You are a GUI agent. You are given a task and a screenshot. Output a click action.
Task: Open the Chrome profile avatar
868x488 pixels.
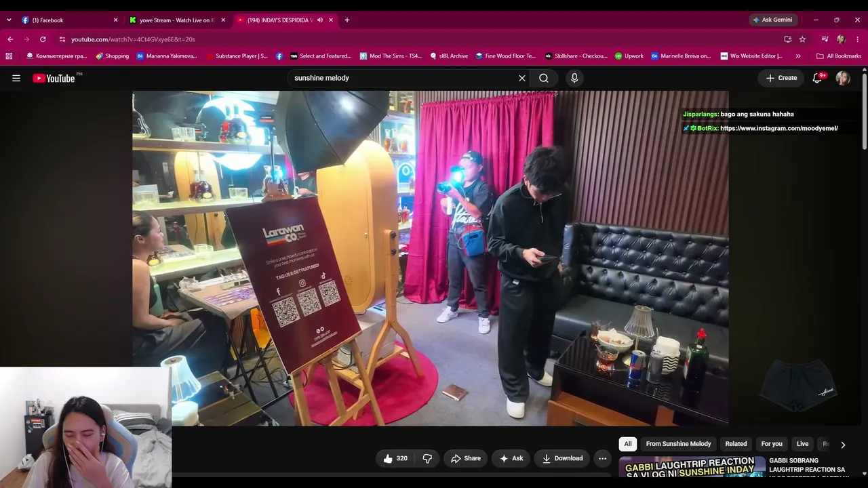click(x=841, y=39)
